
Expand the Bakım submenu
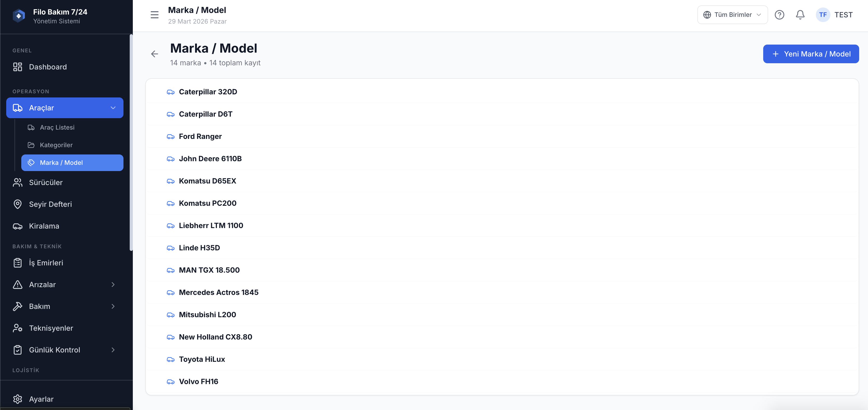(x=113, y=306)
